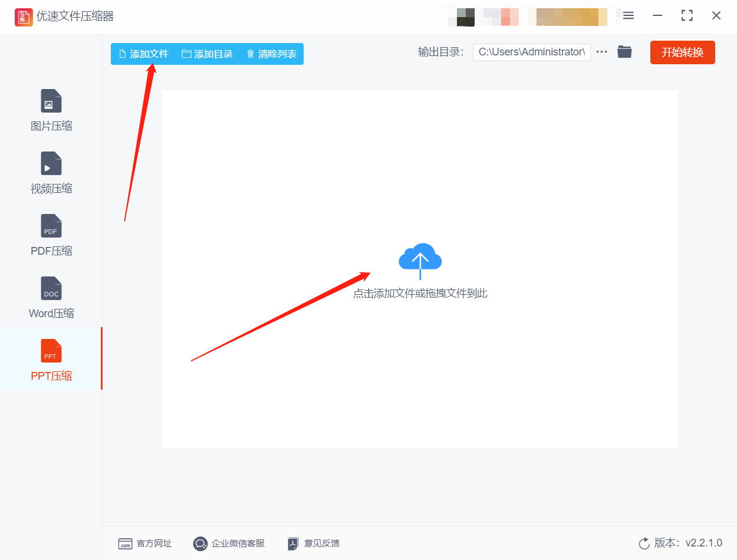Open the output folder icon
Screen dimensions: 737x560
coord(624,52)
